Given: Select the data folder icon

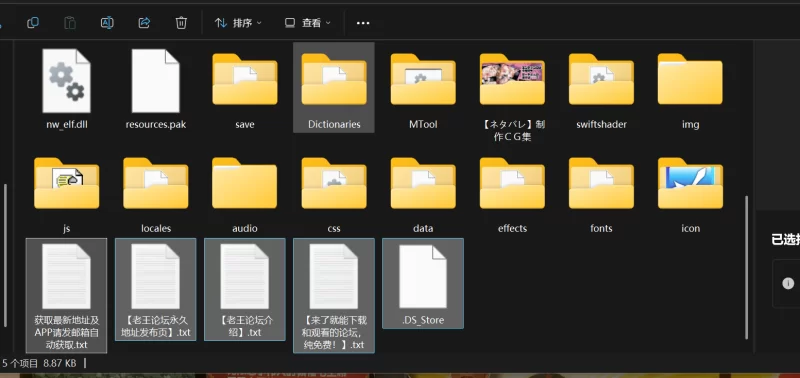Looking at the screenshot, I should 423,184.
